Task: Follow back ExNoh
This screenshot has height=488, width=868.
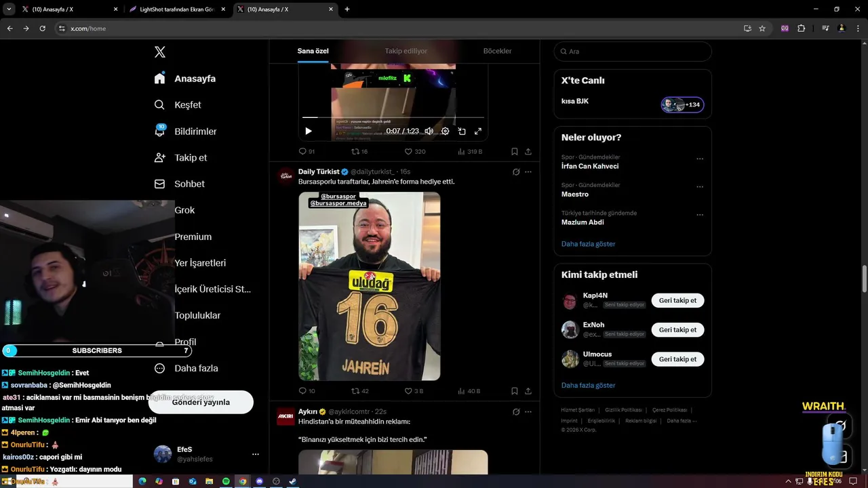Action: (x=677, y=330)
